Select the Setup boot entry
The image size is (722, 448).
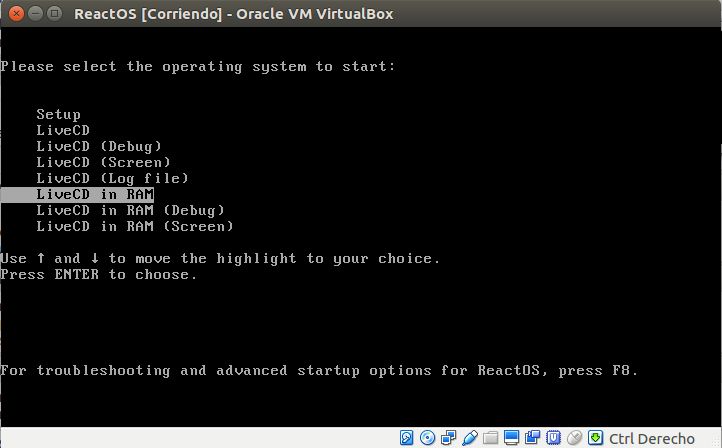(x=58, y=114)
